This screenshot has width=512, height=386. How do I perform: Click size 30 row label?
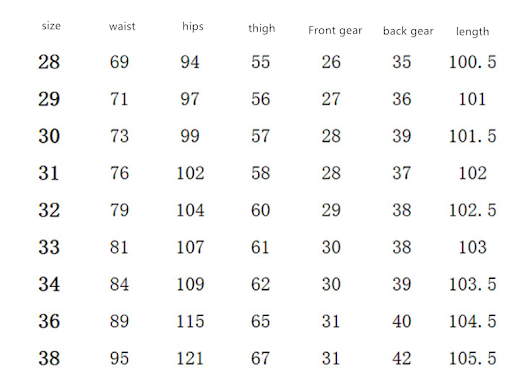(x=49, y=136)
